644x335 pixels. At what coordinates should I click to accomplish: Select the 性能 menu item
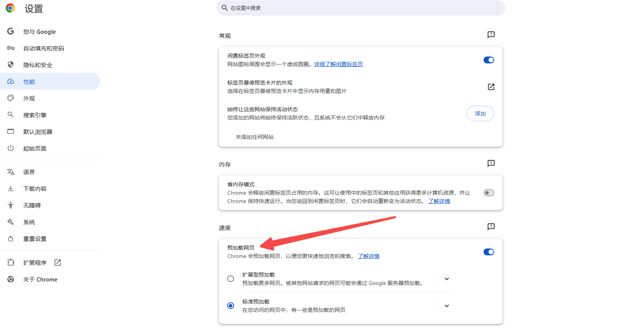click(x=50, y=81)
